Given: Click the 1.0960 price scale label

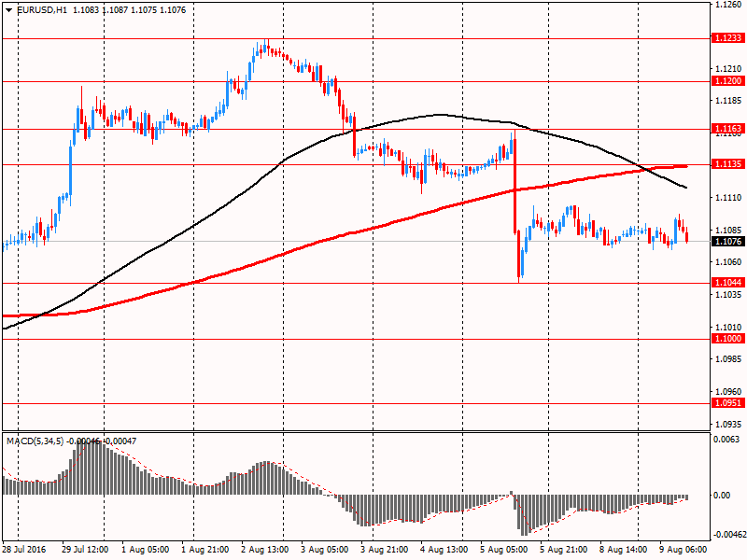Looking at the screenshot, I should (x=728, y=392).
